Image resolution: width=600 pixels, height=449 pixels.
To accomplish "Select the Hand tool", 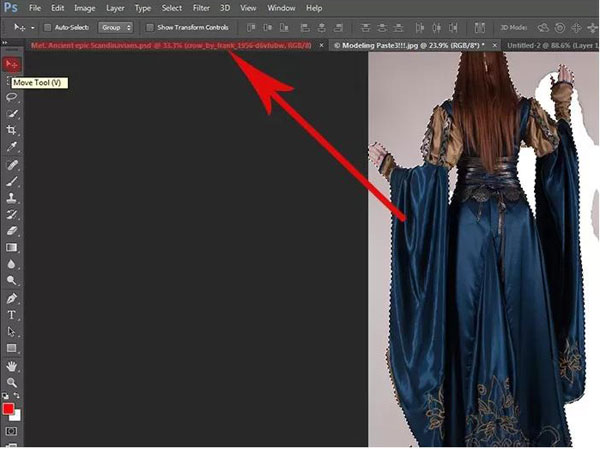I will pos(11,366).
